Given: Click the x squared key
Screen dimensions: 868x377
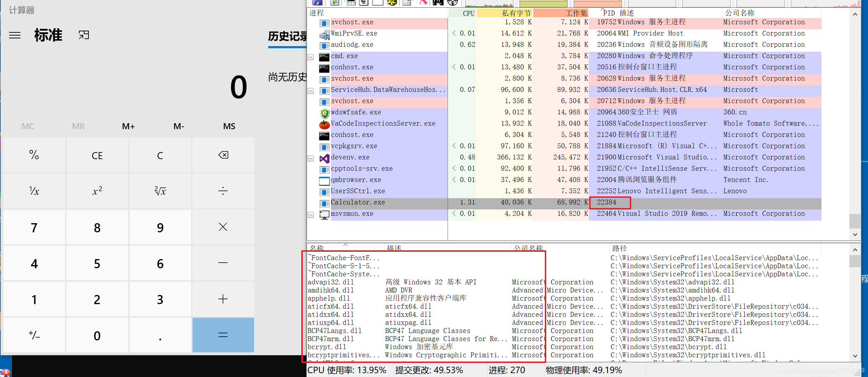Looking at the screenshot, I should point(97,191).
